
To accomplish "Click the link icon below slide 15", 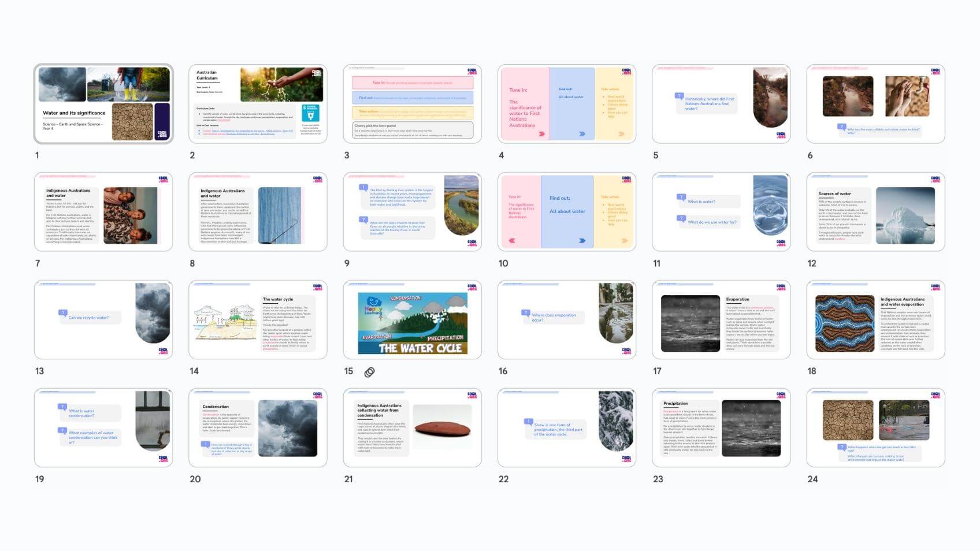I will point(370,373).
